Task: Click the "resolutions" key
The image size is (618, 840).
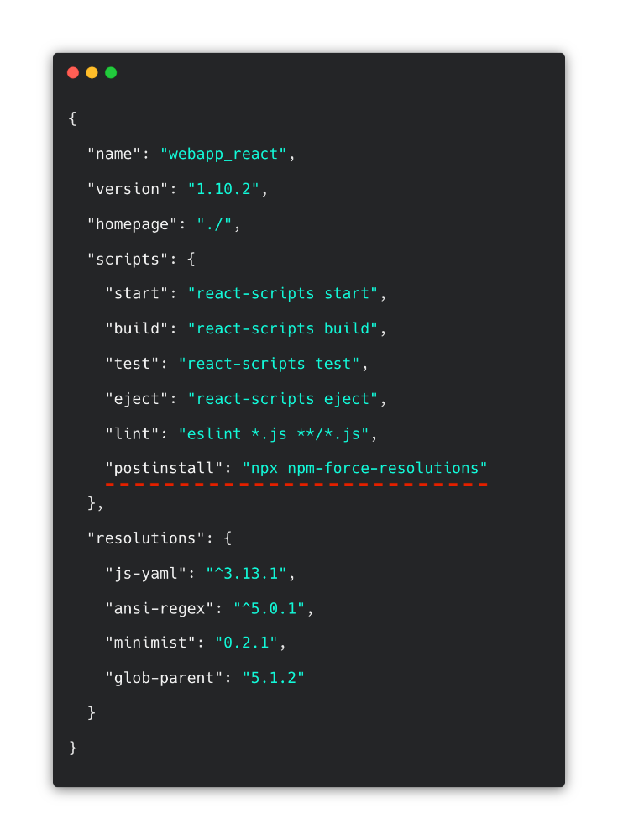Action: click(146, 538)
